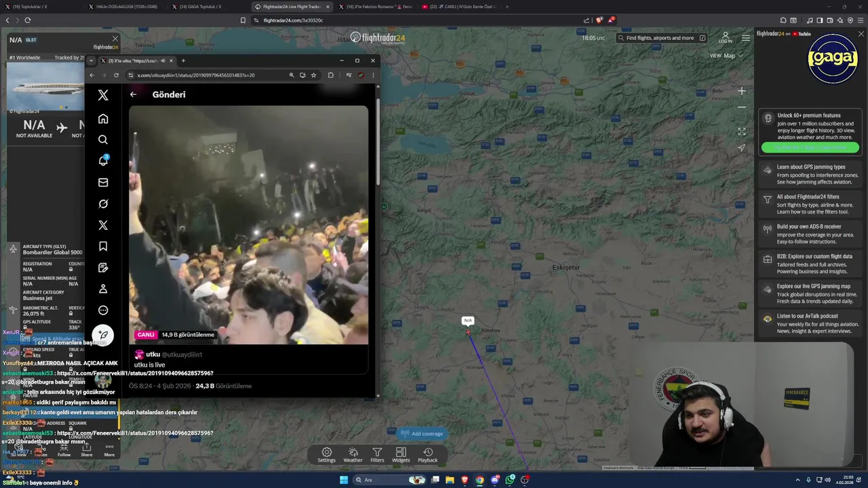Click the green Try free premium button
868x488 pixels.
(x=810, y=147)
